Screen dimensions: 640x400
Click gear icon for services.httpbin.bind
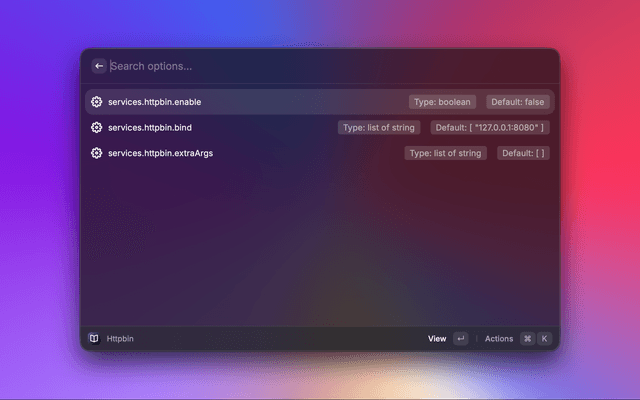[97, 128]
